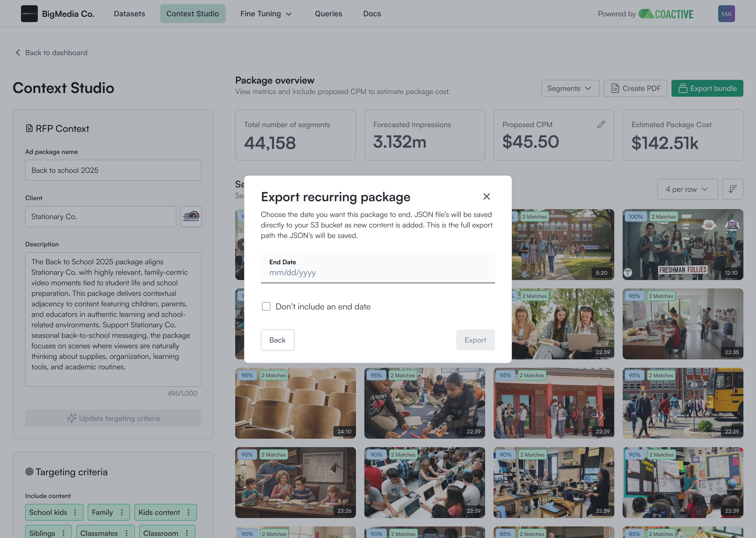Click the Client name field
The width and height of the screenshot is (756, 538).
(101, 216)
